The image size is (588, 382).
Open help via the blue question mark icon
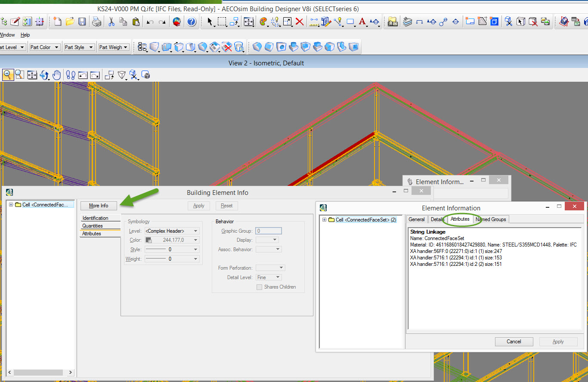pyautogui.click(x=192, y=22)
